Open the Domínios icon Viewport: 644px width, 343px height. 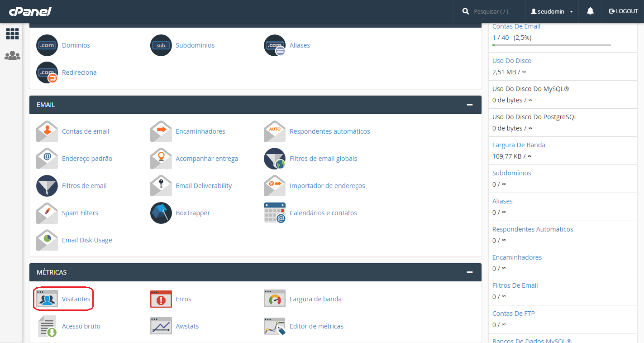click(47, 45)
